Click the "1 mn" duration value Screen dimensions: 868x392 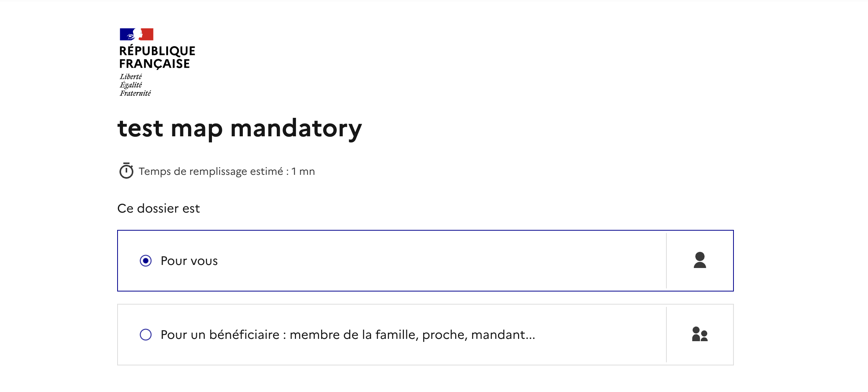pyautogui.click(x=303, y=171)
